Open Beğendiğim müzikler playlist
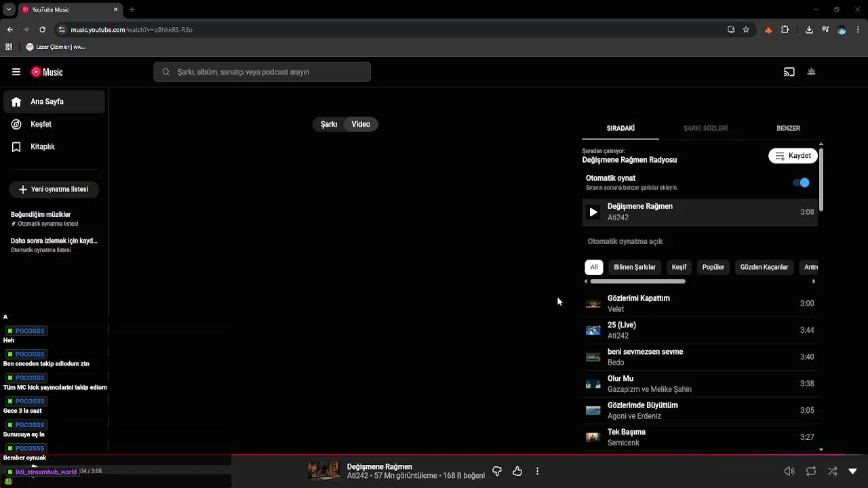Screen dimensions: 868x488 point(54,219)
